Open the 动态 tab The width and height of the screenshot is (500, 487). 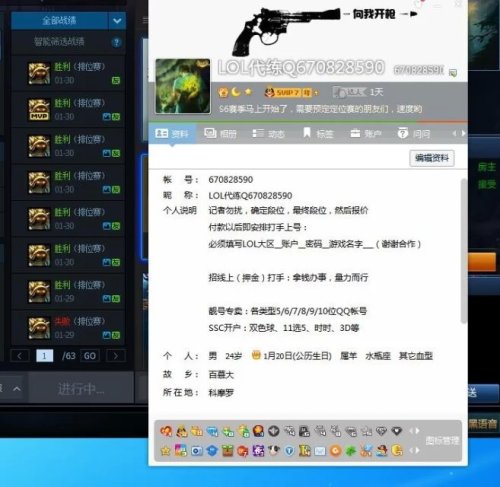[x=268, y=134]
